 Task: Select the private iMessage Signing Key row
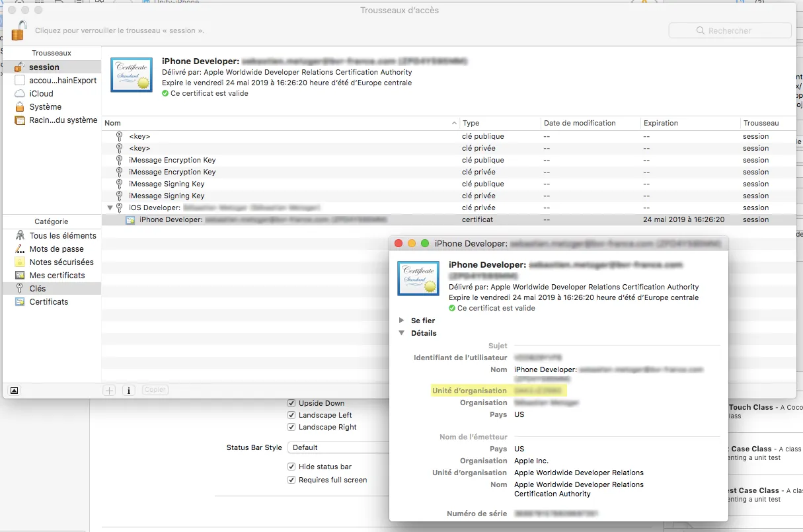pos(449,196)
